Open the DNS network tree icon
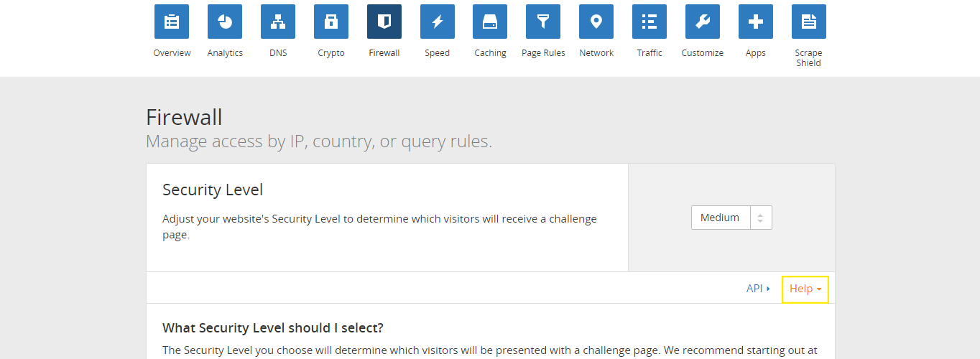The height and width of the screenshot is (359, 980). pyautogui.click(x=278, y=22)
